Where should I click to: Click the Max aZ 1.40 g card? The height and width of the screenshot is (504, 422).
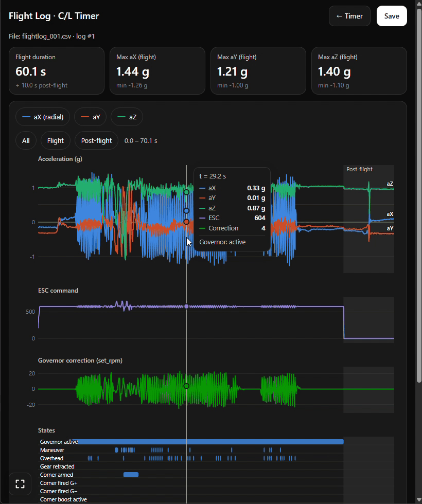tap(359, 71)
